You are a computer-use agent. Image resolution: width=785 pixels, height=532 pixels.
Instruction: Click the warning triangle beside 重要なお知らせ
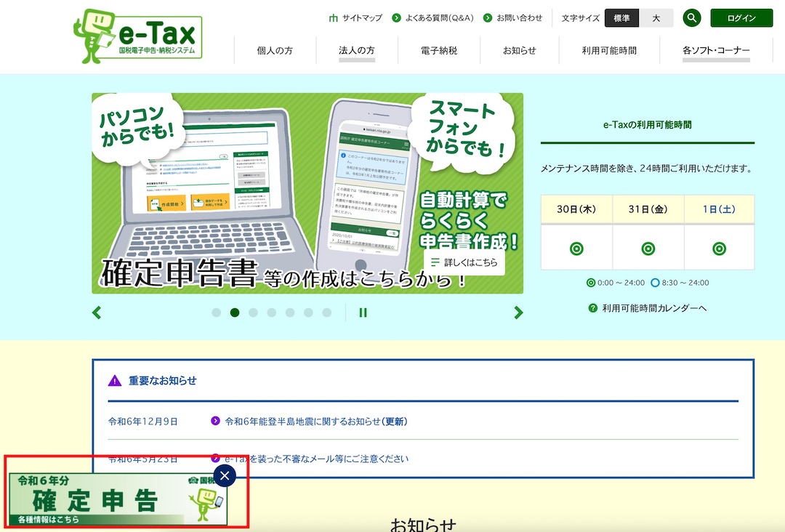(x=115, y=380)
